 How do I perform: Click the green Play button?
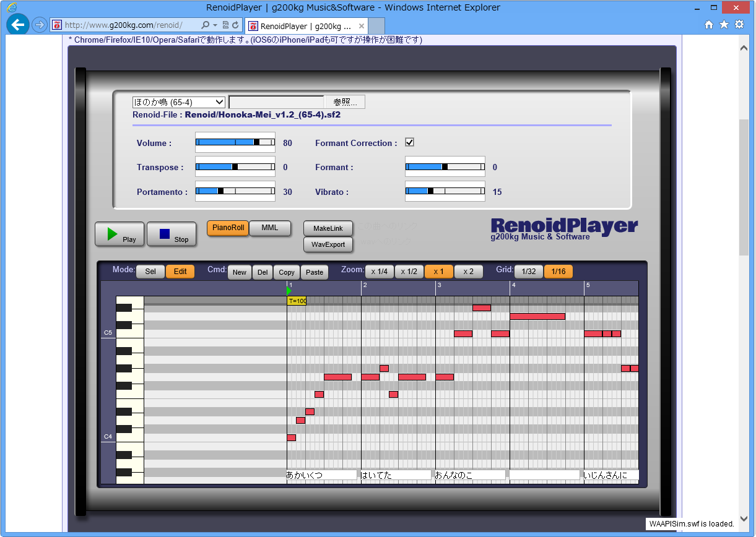(119, 234)
